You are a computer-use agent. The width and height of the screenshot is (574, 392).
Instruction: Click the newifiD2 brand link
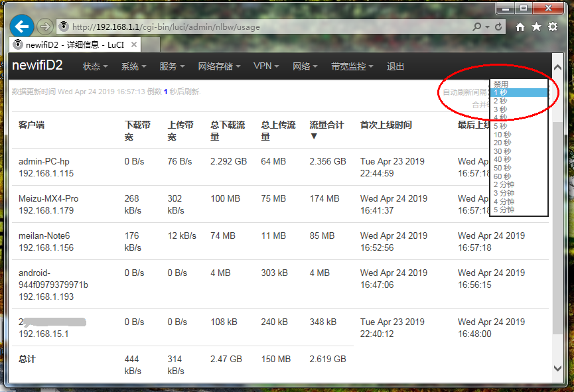[38, 66]
